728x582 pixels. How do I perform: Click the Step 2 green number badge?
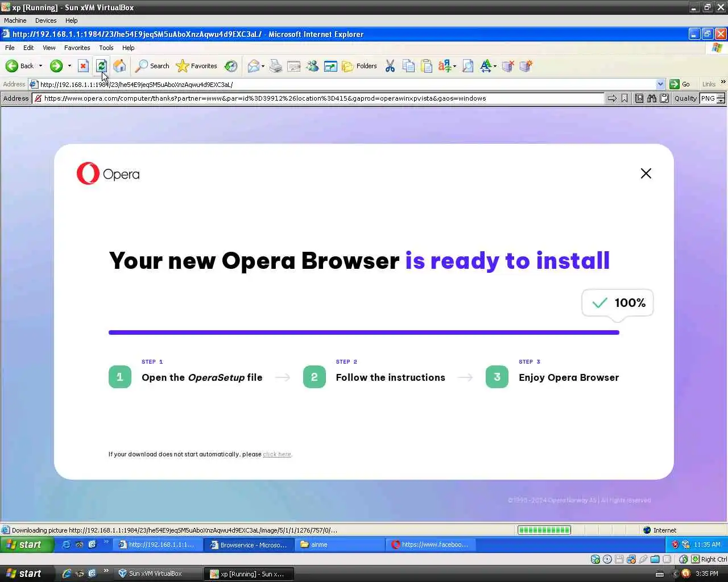click(x=315, y=377)
